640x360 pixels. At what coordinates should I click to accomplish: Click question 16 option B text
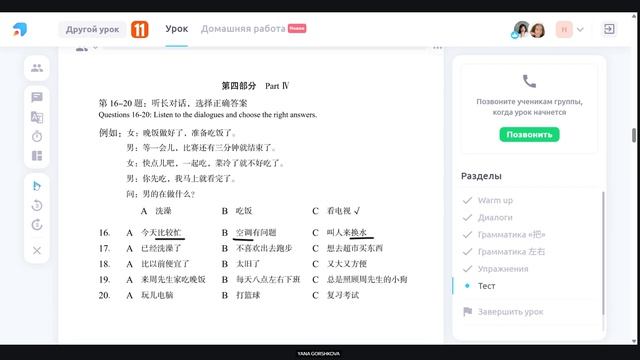pos(256,233)
